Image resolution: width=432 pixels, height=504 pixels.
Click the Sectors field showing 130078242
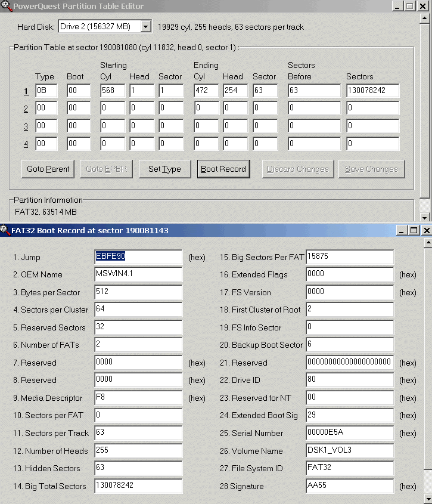[x=372, y=91]
